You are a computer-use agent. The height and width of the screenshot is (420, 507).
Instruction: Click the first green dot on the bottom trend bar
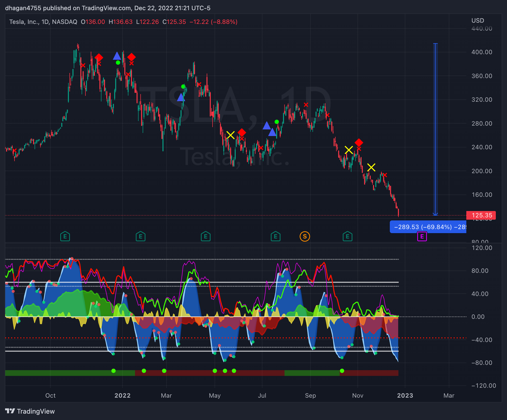113,371
